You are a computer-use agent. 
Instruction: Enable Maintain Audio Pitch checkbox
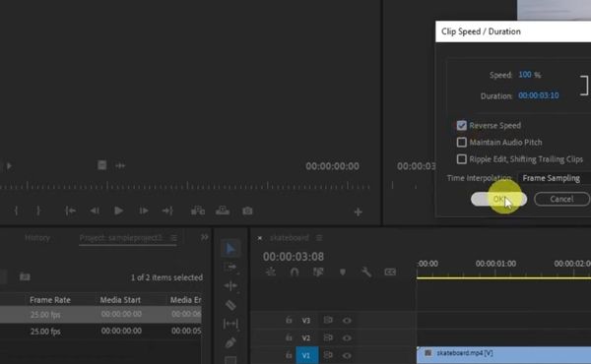[x=462, y=143]
